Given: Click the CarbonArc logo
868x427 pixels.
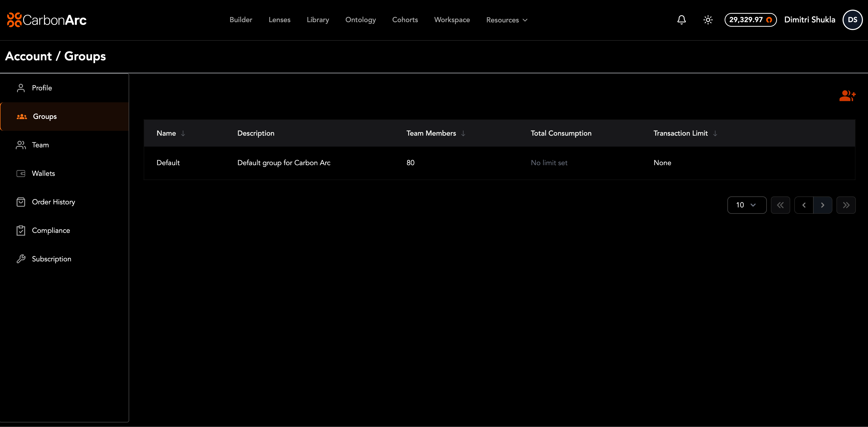Looking at the screenshot, I should [x=47, y=20].
